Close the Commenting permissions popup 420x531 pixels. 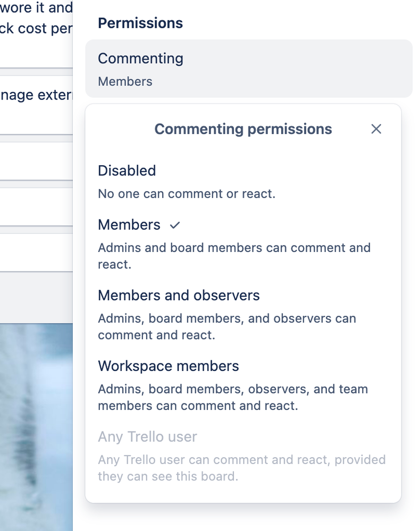(x=376, y=129)
